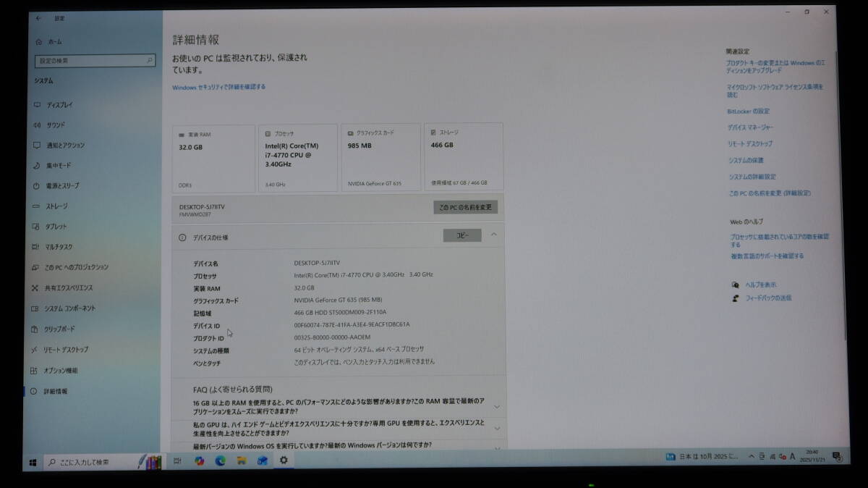Open システム コンポーネント settings page
This screenshot has height=488, width=868.
(x=64, y=308)
